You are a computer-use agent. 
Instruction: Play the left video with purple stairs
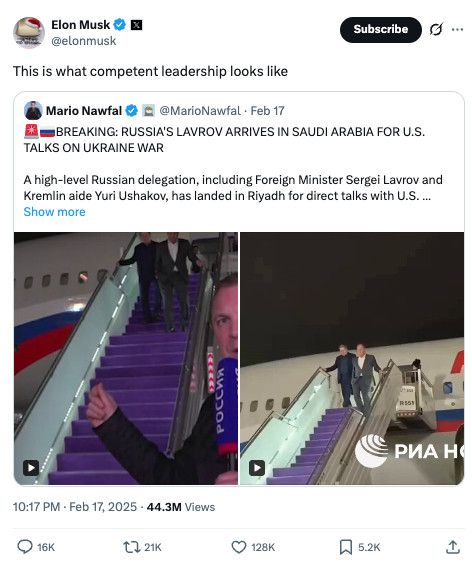31,468
